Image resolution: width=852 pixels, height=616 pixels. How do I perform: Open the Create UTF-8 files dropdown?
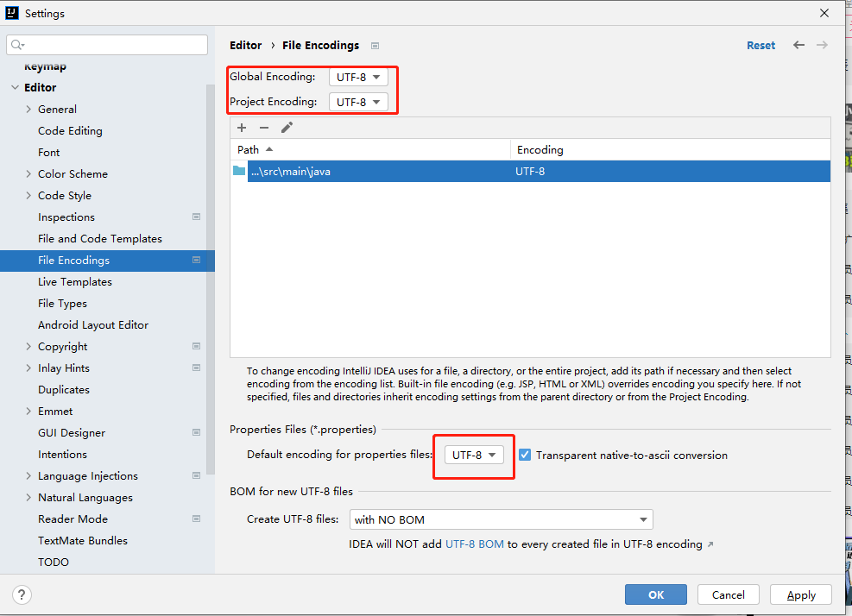pos(501,520)
